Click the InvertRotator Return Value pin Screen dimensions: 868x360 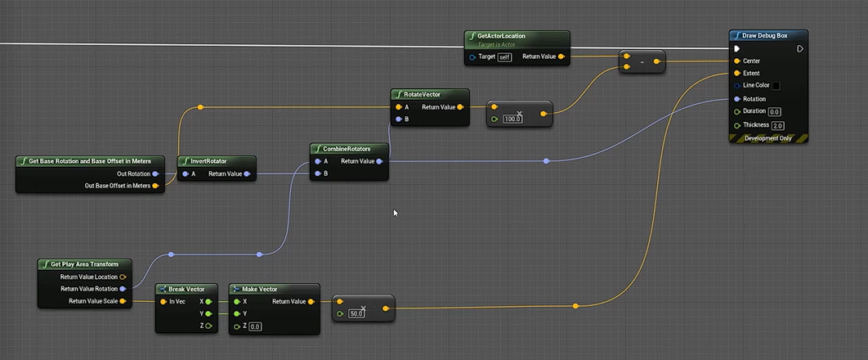pos(247,174)
